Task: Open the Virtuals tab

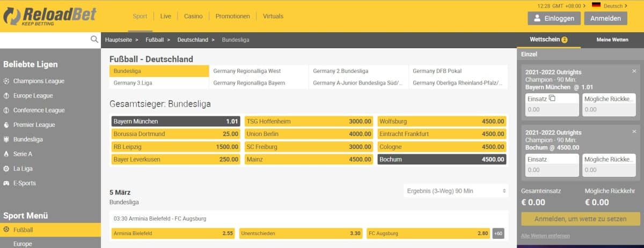Action: tap(273, 16)
